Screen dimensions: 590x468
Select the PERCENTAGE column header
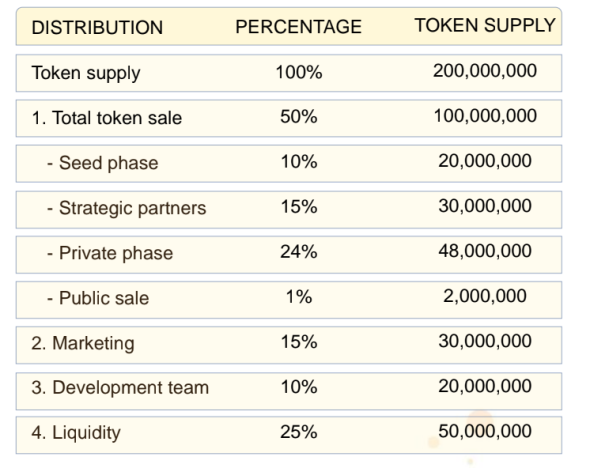pos(298,27)
